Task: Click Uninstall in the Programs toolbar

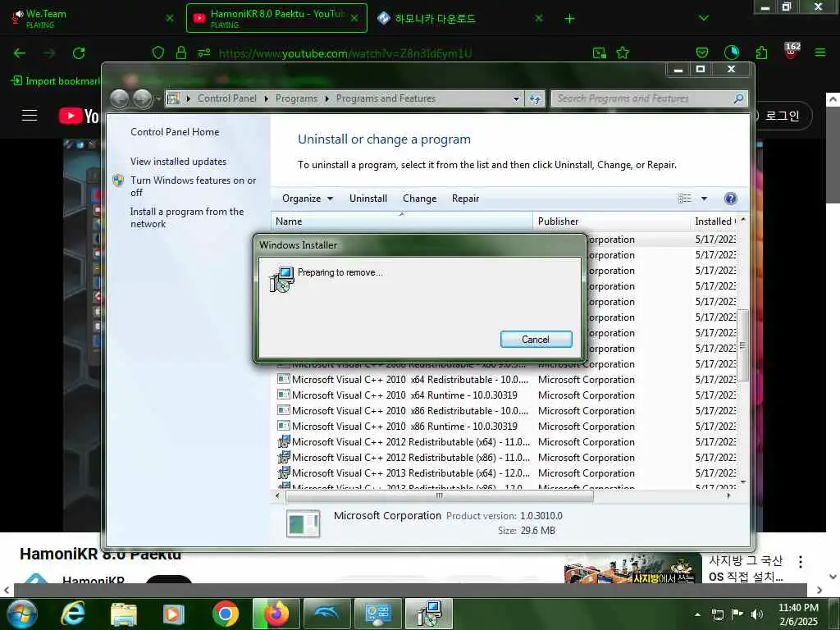Action: click(368, 199)
